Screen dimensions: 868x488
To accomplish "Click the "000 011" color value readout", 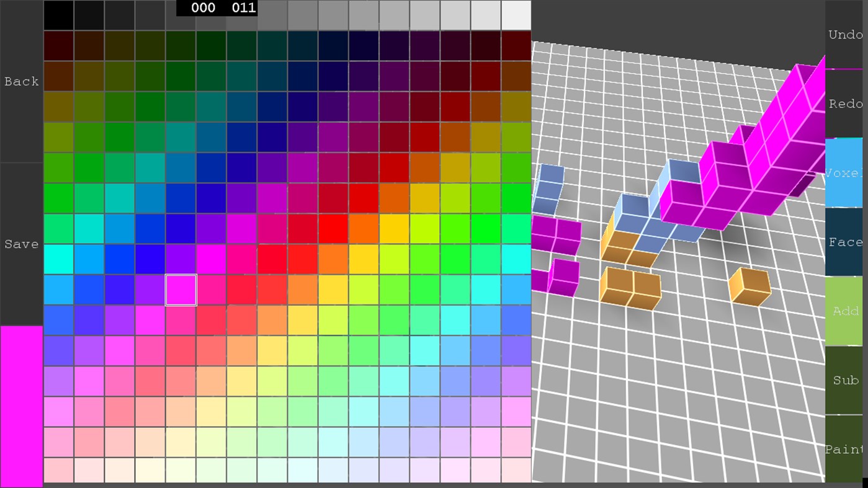I will coord(217,8).
